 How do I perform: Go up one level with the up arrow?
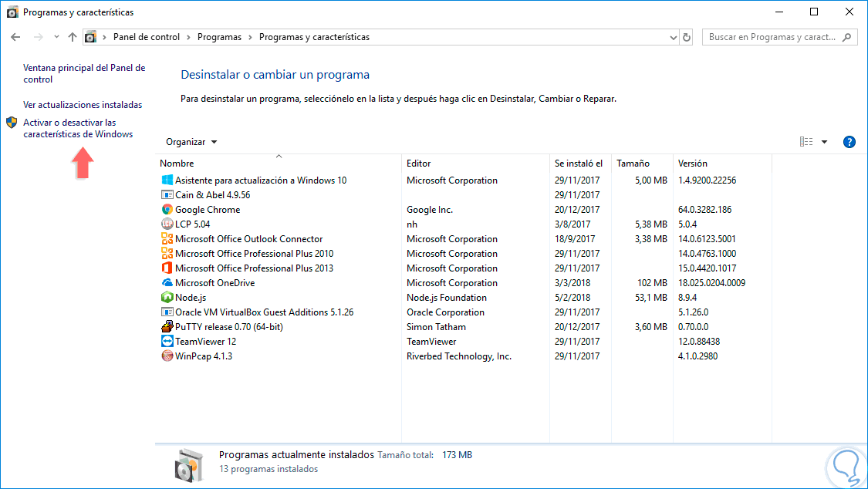pos(73,37)
